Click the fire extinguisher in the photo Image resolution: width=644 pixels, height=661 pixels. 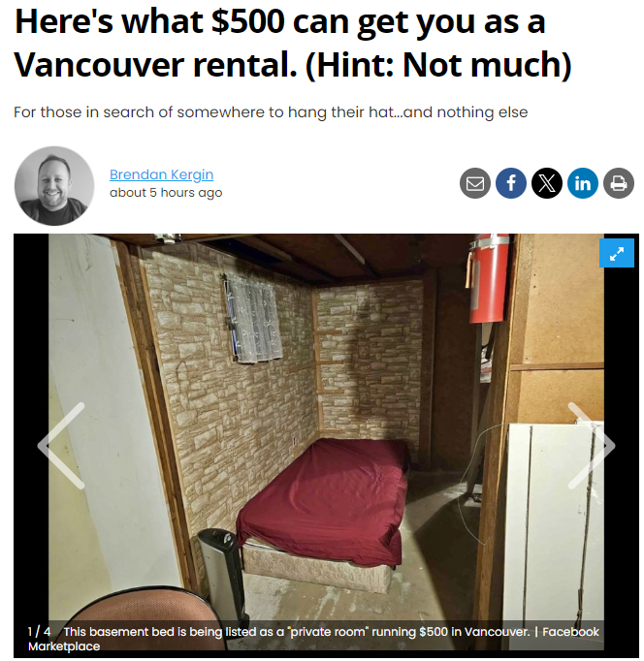point(489,278)
